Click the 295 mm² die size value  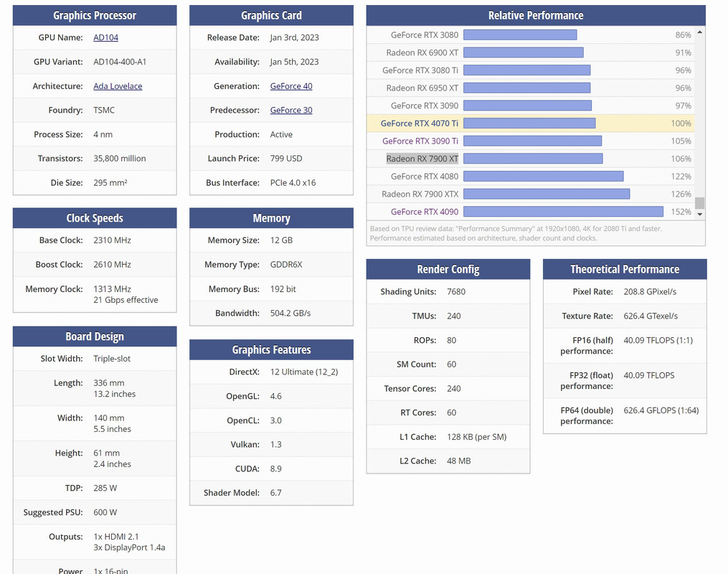pyautogui.click(x=110, y=182)
